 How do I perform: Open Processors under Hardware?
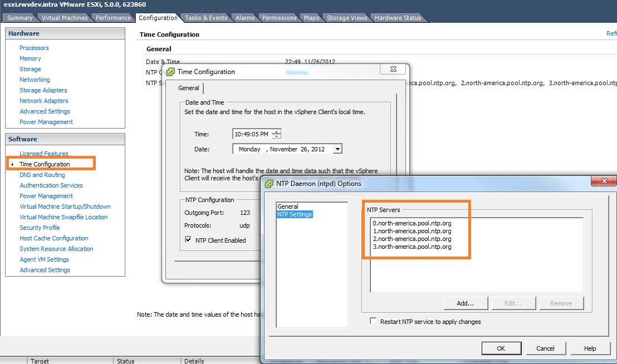(34, 48)
